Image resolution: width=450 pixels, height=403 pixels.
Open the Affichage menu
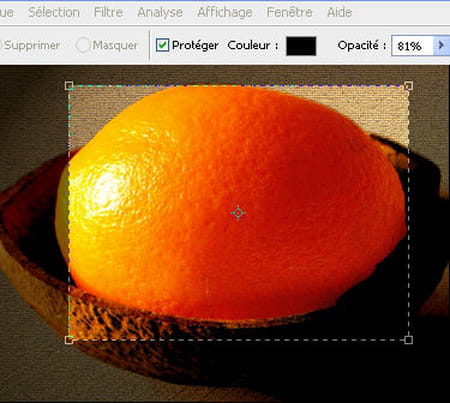[225, 13]
